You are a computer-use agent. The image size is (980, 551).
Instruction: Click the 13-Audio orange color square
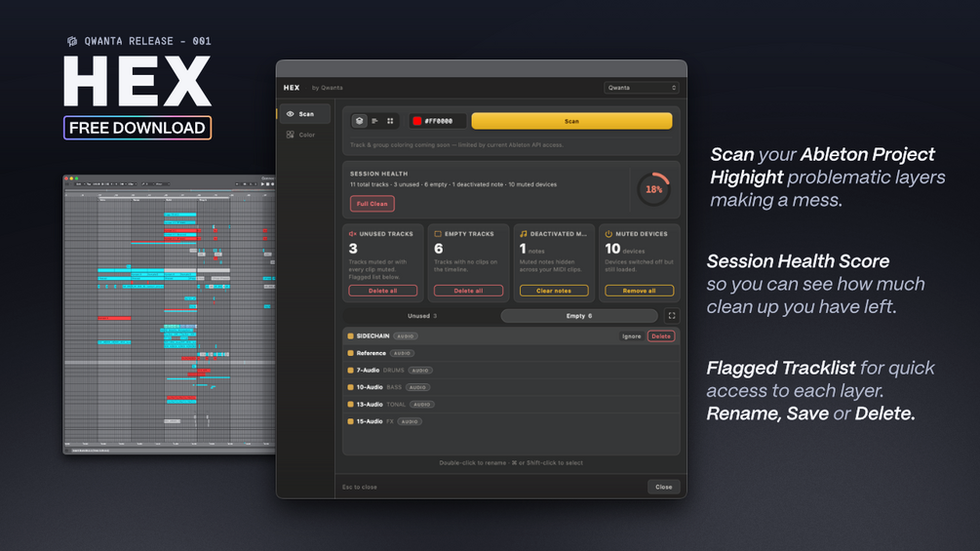[351, 404]
